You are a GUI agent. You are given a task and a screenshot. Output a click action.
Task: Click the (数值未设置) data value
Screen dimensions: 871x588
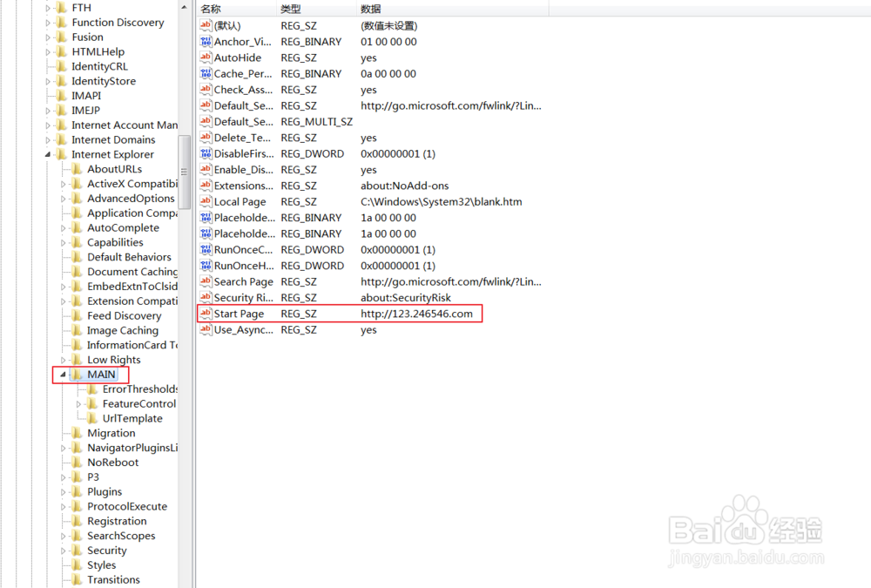388,25
